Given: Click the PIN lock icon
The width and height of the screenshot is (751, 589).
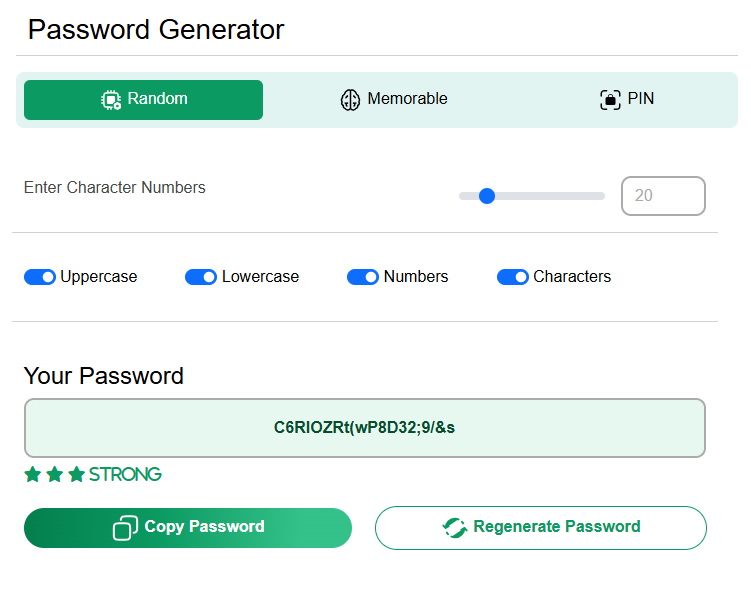Looking at the screenshot, I should pyautogui.click(x=610, y=100).
